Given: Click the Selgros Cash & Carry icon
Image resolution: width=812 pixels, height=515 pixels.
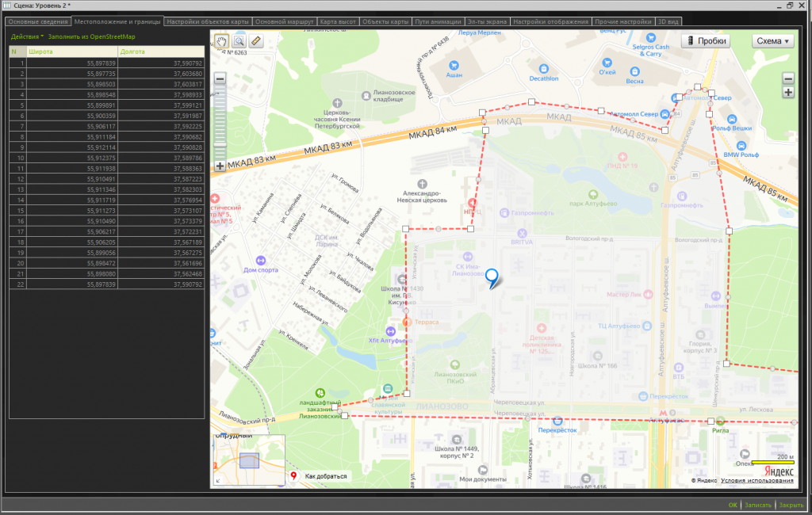Looking at the screenshot, I should (650, 38).
